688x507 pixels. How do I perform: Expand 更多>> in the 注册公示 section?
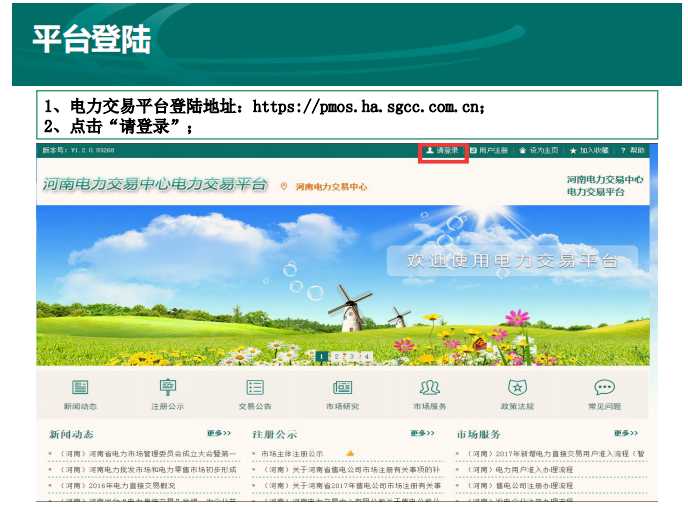(x=422, y=434)
